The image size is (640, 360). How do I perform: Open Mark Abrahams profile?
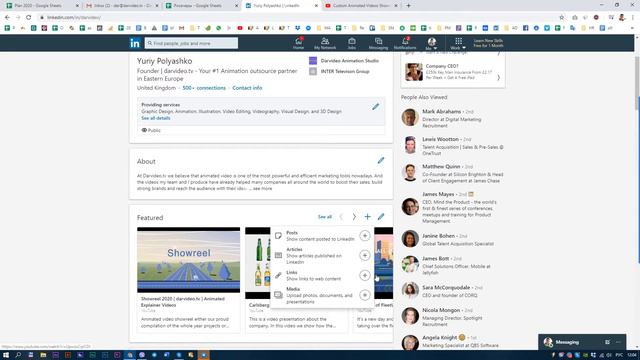point(441,111)
